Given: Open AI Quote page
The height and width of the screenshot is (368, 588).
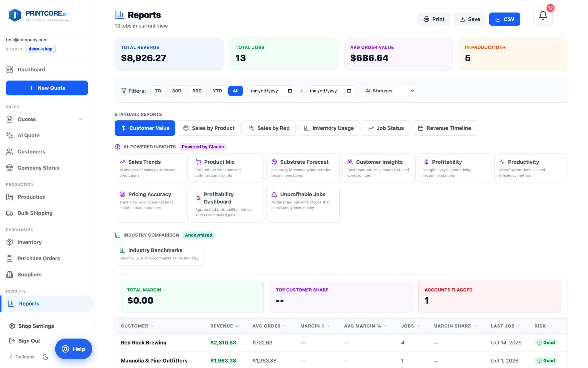Looking at the screenshot, I should [47, 135].
